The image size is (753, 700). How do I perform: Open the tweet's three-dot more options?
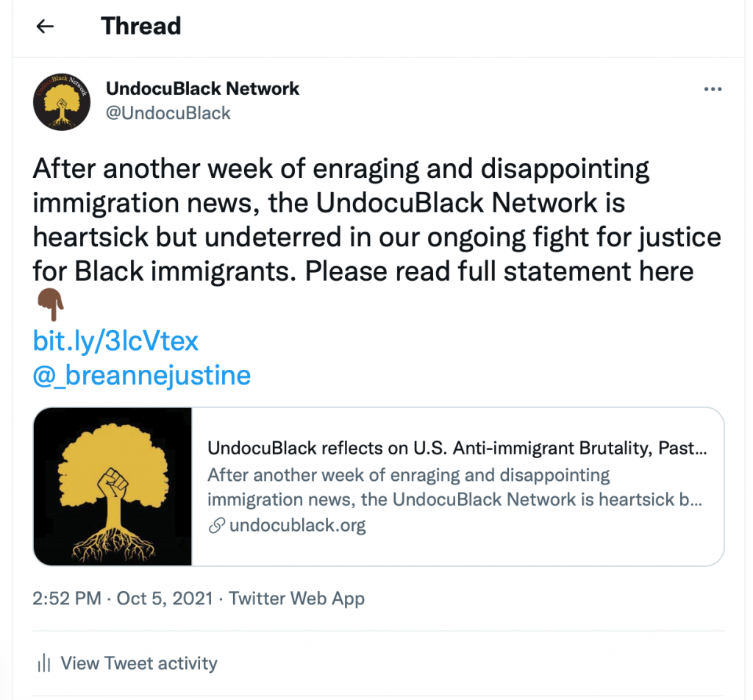click(713, 89)
